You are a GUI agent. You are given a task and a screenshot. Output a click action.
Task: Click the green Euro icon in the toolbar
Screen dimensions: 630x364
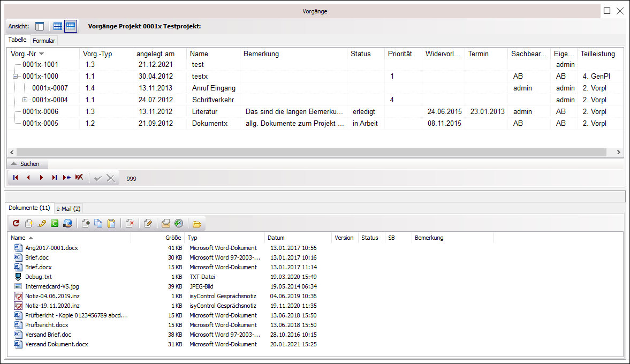coord(54,223)
